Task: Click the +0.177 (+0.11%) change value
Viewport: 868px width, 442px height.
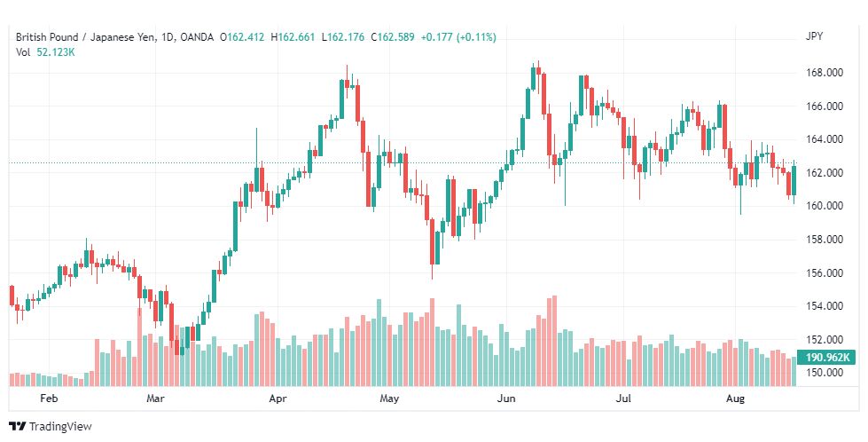Action: (458, 37)
